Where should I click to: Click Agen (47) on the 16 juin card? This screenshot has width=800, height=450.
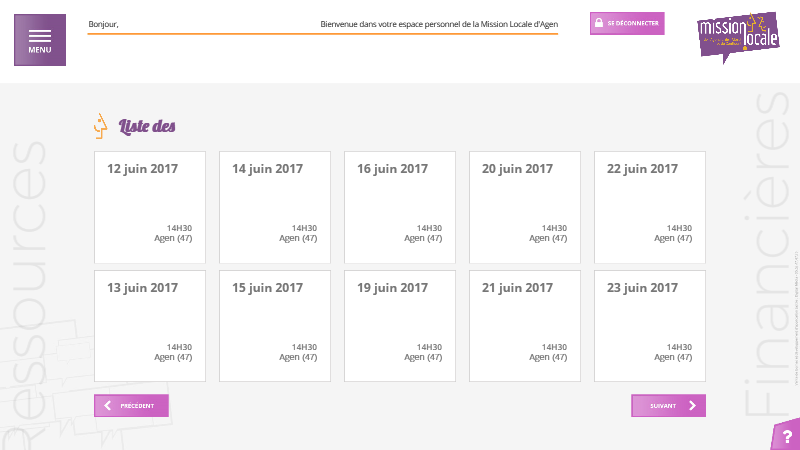[x=423, y=238]
